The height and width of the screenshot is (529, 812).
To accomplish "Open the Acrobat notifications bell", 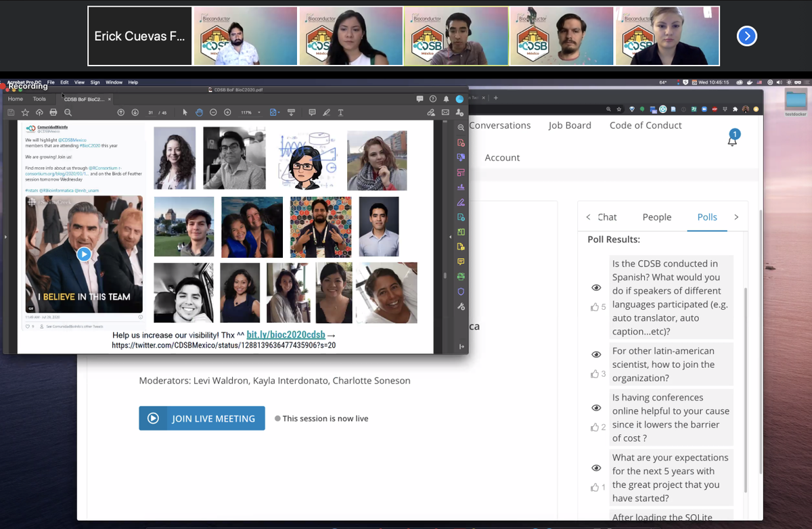I will point(447,99).
